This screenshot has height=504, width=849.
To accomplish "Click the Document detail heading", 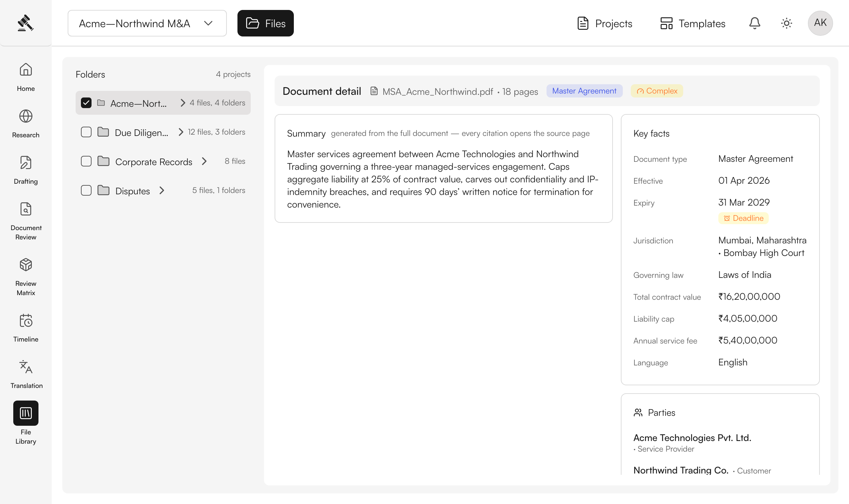I will click(322, 91).
